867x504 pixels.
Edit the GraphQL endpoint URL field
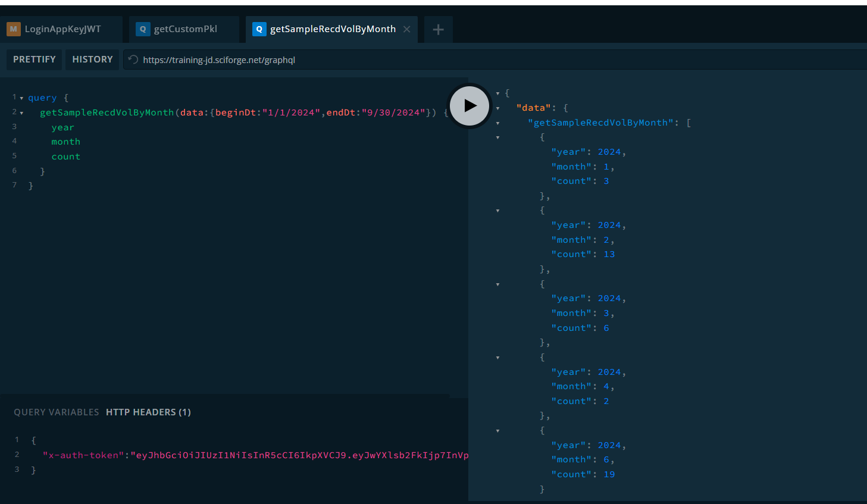357,60
